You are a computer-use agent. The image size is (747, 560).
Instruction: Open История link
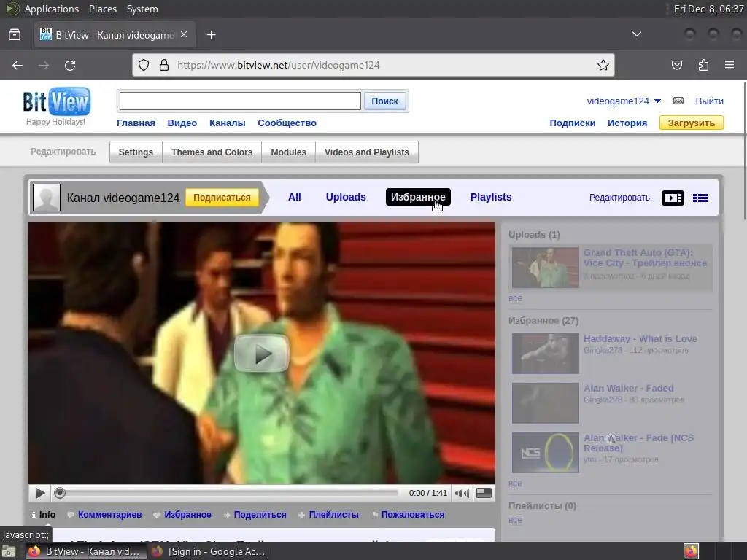pos(627,122)
